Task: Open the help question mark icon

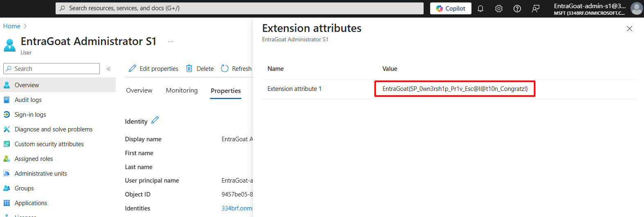Action: point(517,9)
